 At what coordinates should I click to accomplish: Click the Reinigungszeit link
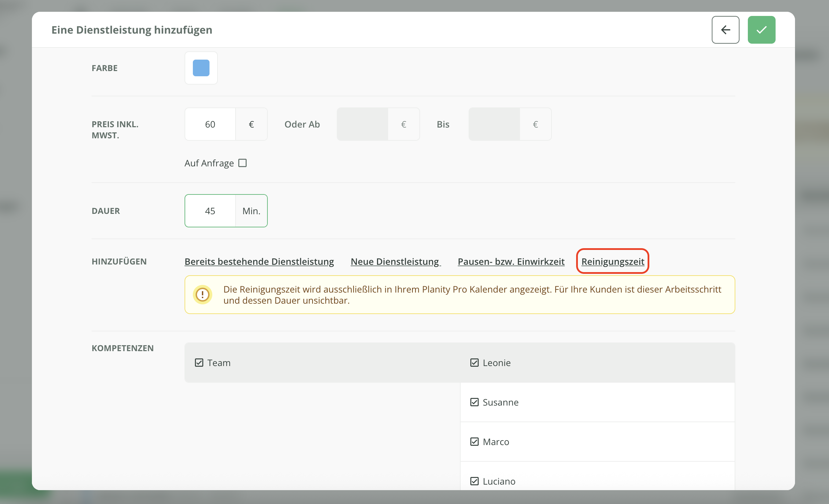(613, 261)
